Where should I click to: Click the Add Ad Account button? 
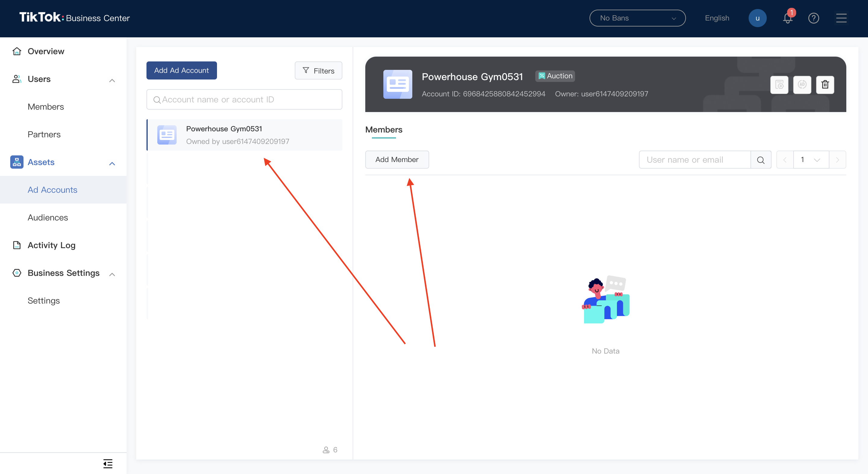pyautogui.click(x=181, y=70)
